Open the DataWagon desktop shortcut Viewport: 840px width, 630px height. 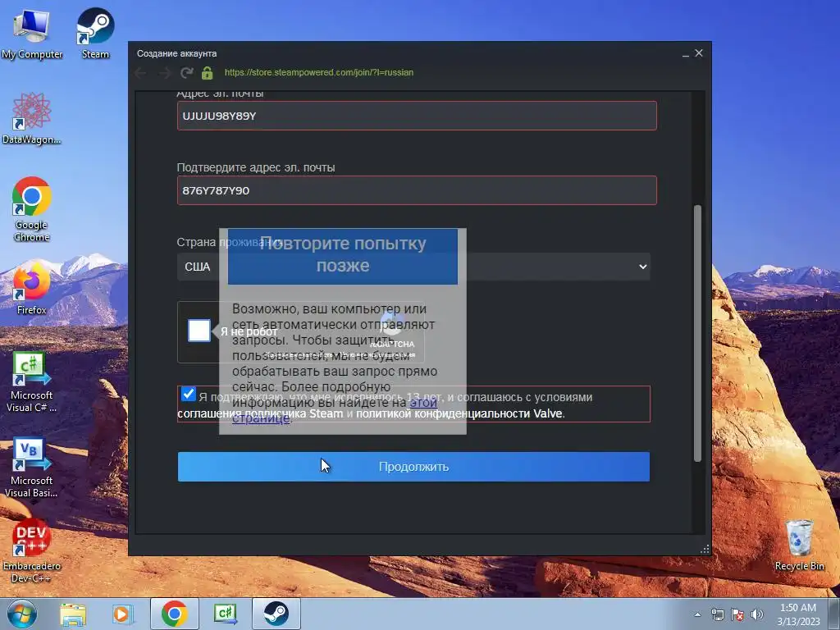click(32, 118)
